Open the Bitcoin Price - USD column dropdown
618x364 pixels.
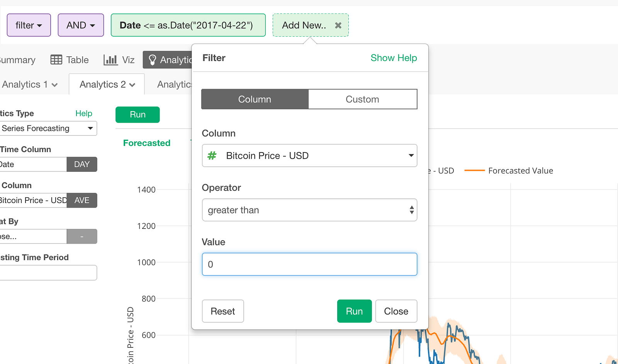(309, 156)
